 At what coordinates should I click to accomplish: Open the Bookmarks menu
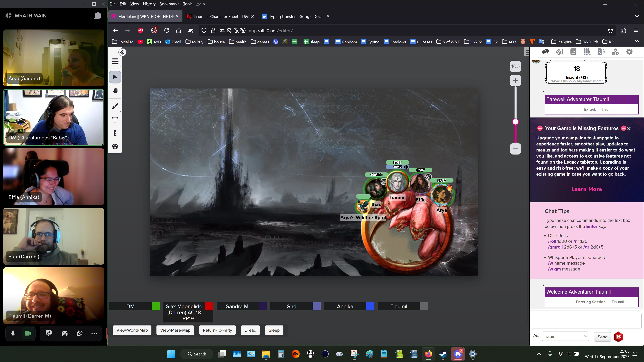pos(169,4)
